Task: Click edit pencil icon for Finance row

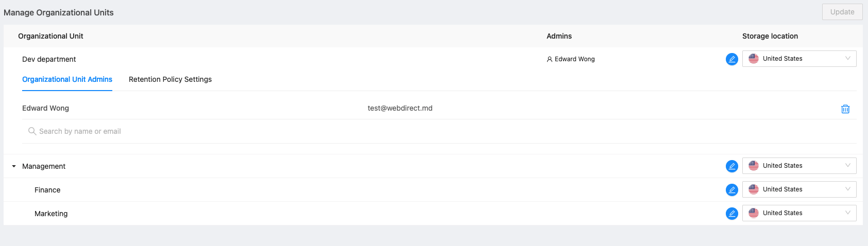Action: coord(731,190)
